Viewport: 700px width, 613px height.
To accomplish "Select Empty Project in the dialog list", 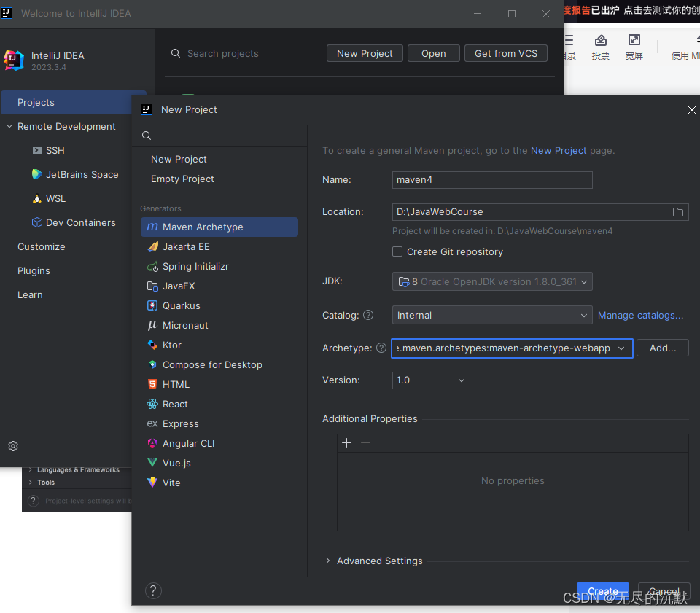I will [182, 179].
